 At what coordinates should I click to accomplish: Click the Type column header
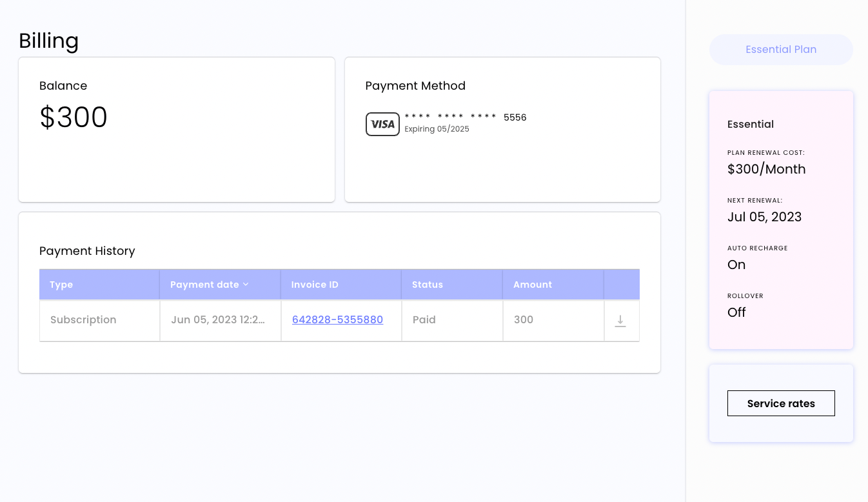(61, 285)
